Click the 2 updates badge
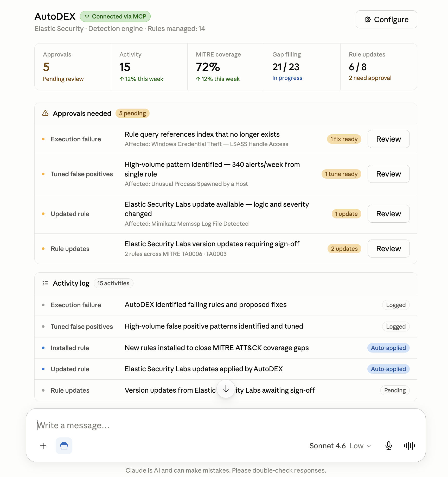 pyautogui.click(x=344, y=249)
